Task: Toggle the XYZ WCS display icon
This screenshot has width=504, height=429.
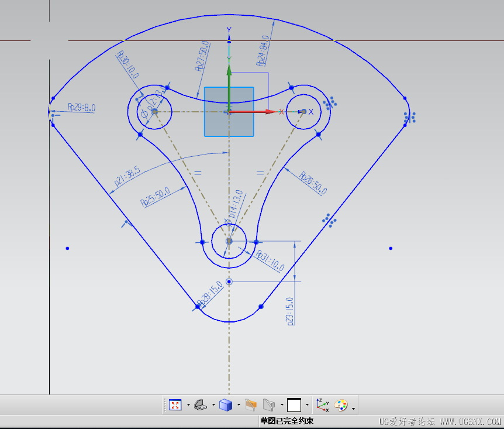Action: point(322,405)
